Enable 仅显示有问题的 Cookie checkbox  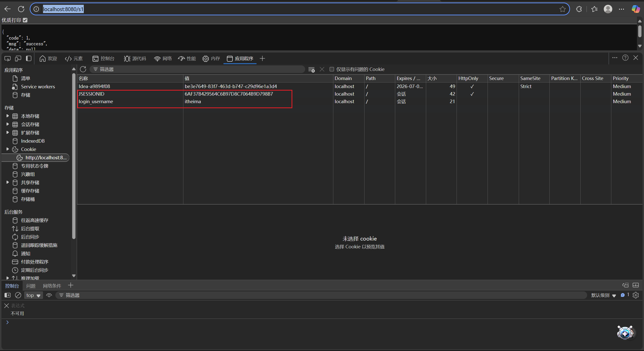click(332, 69)
